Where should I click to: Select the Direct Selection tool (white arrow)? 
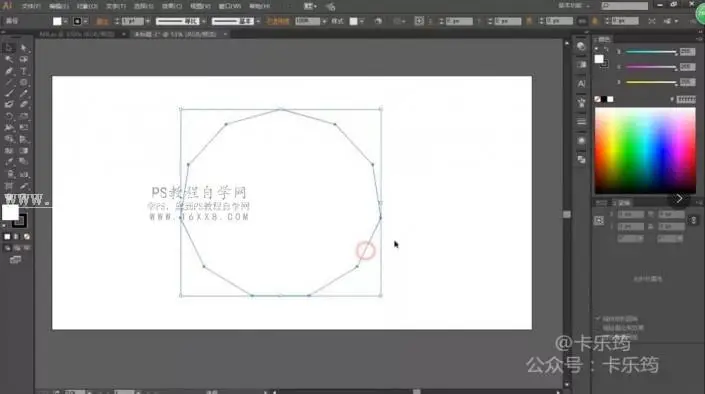[x=24, y=48]
